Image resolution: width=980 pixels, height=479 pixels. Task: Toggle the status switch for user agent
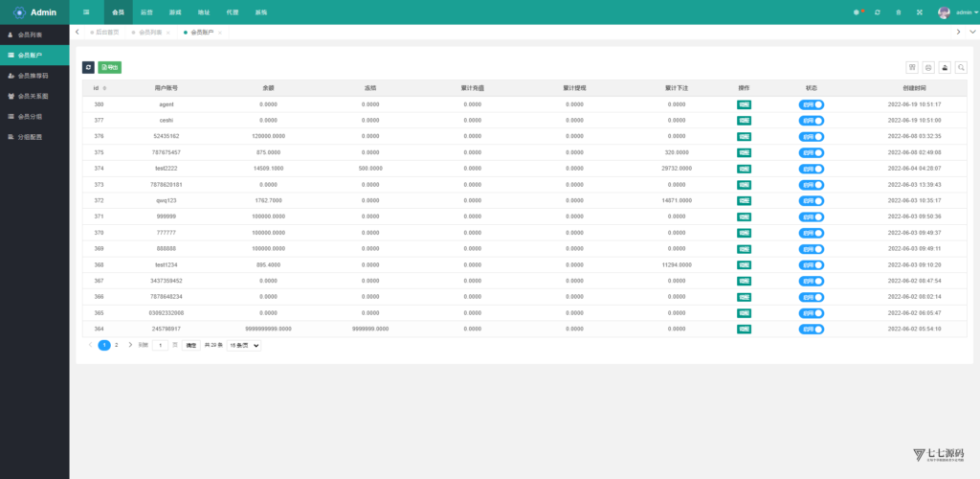click(812, 104)
